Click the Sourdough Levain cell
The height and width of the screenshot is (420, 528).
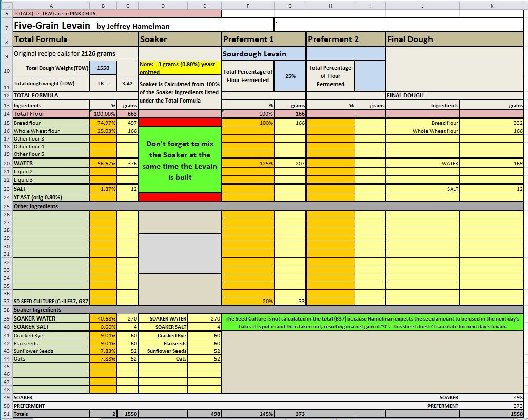264,54
